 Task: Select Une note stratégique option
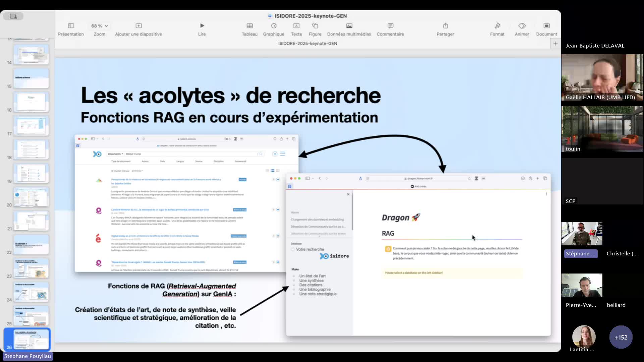(318, 294)
